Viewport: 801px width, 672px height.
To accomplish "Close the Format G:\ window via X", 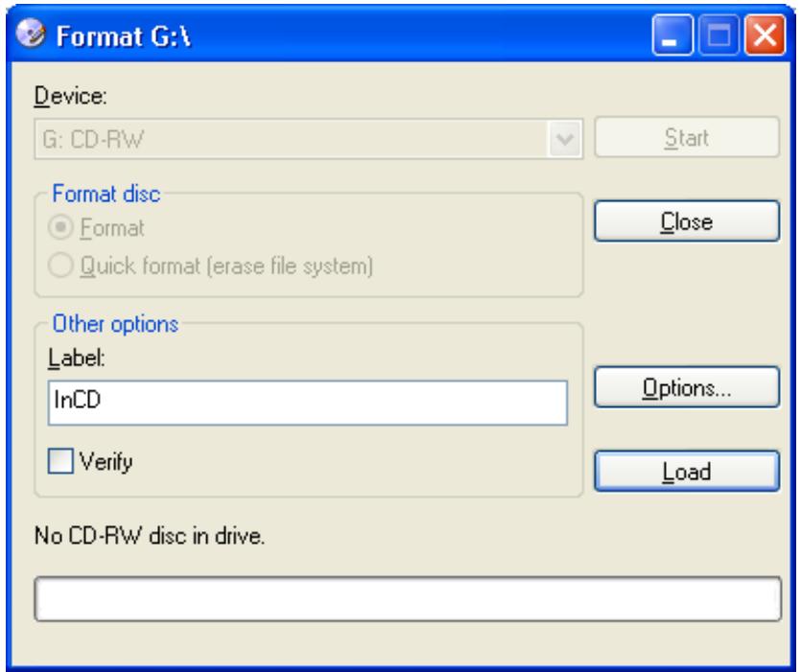I will coord(765,35).
